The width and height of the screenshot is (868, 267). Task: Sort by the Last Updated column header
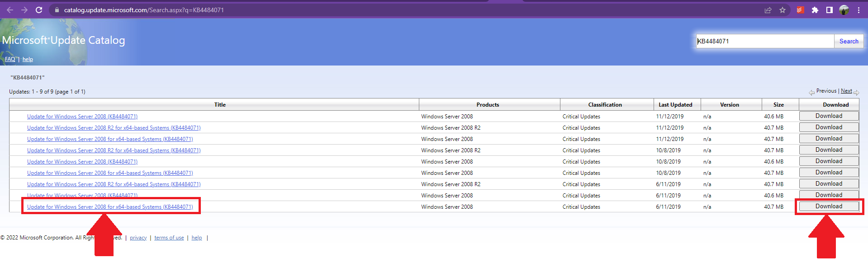(x=675, y=105)
